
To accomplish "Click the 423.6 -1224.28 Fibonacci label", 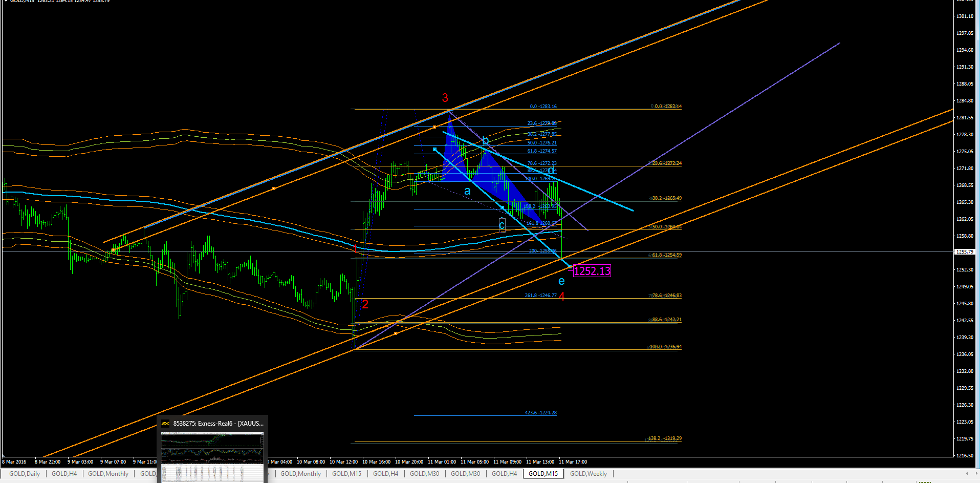I will pyautogui.click(x=540, y=413).
